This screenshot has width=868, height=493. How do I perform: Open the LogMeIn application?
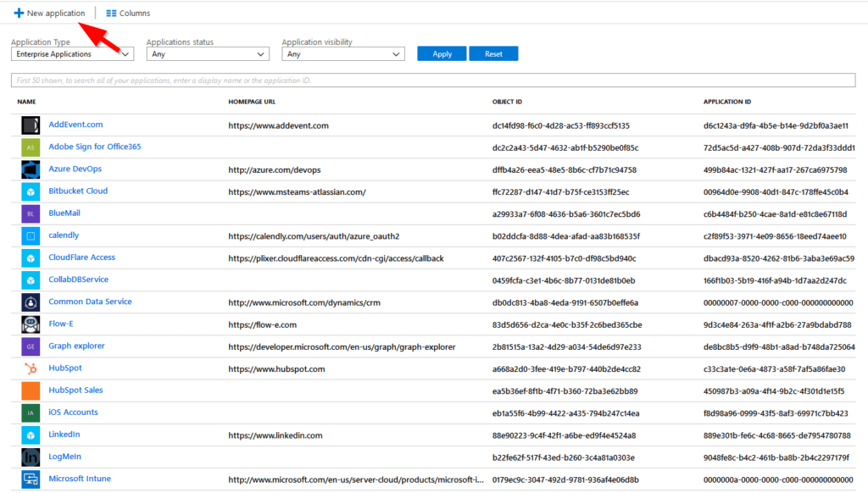[64, 457]
